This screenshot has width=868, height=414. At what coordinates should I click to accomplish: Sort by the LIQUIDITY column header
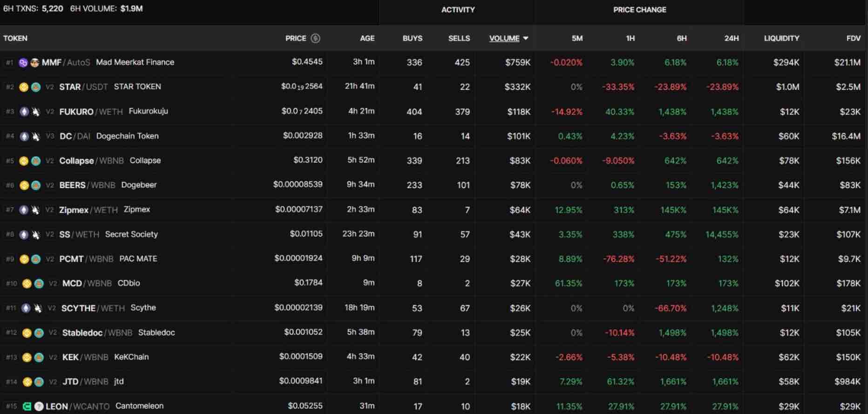(x=781, y=38)
